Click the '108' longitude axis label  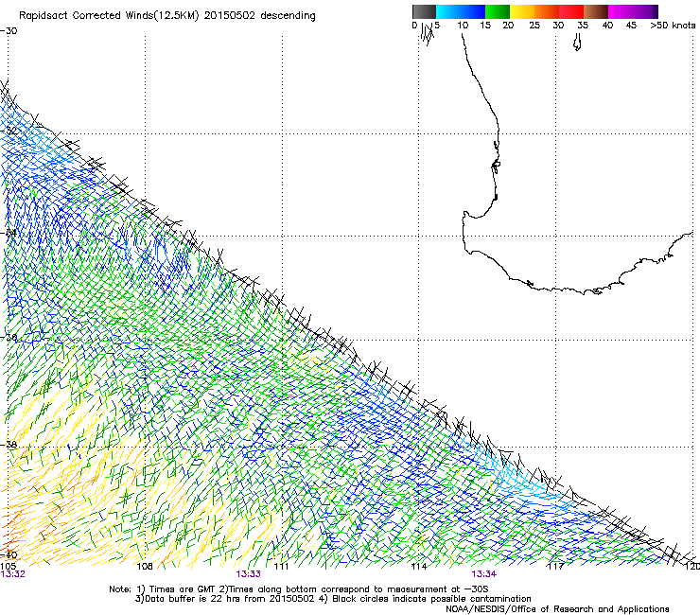point(145,567)
